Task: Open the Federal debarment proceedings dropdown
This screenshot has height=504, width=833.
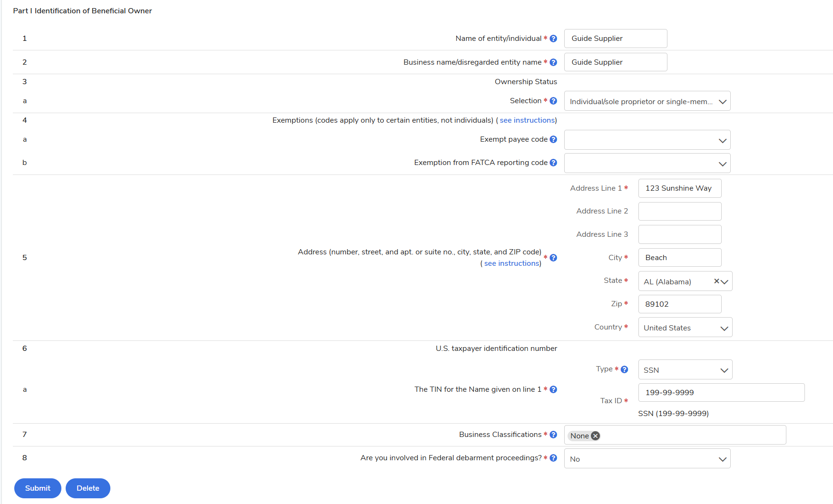Action: 647,459
